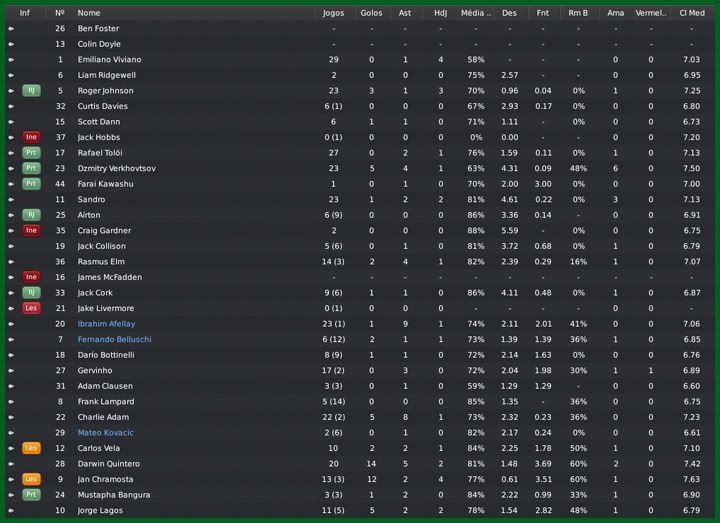Click the row arrow beside Jorge Lagos
This screenshot has height=523, width=720.
[11, 510]
